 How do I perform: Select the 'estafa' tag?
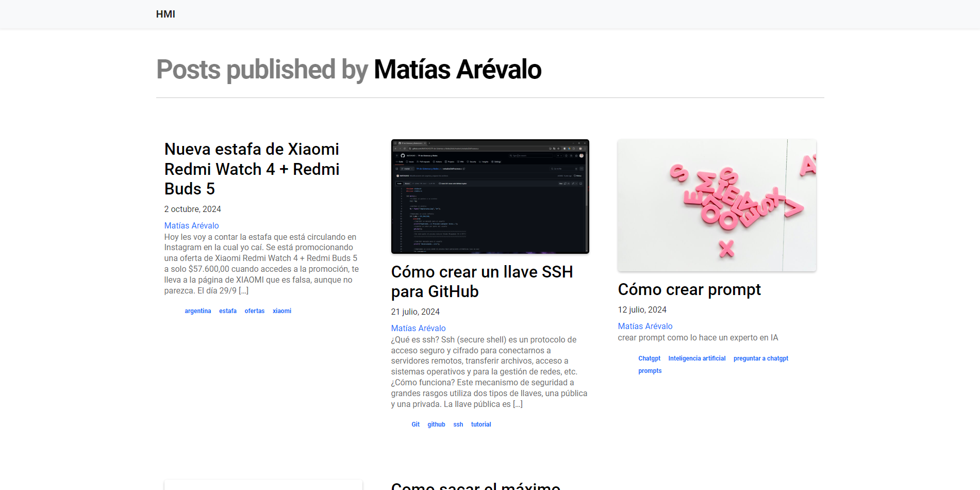pyautogui.click(x=228, y=311)
